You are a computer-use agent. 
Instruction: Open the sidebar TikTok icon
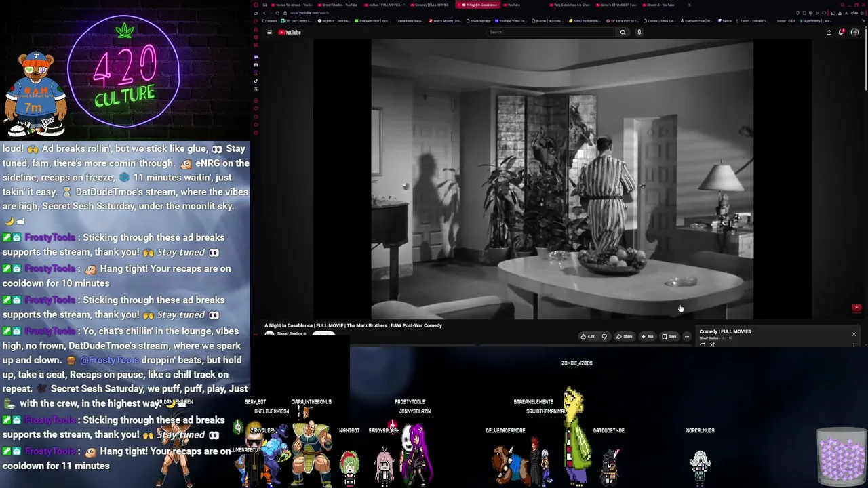pyautogui.click(x=256, y=81)
